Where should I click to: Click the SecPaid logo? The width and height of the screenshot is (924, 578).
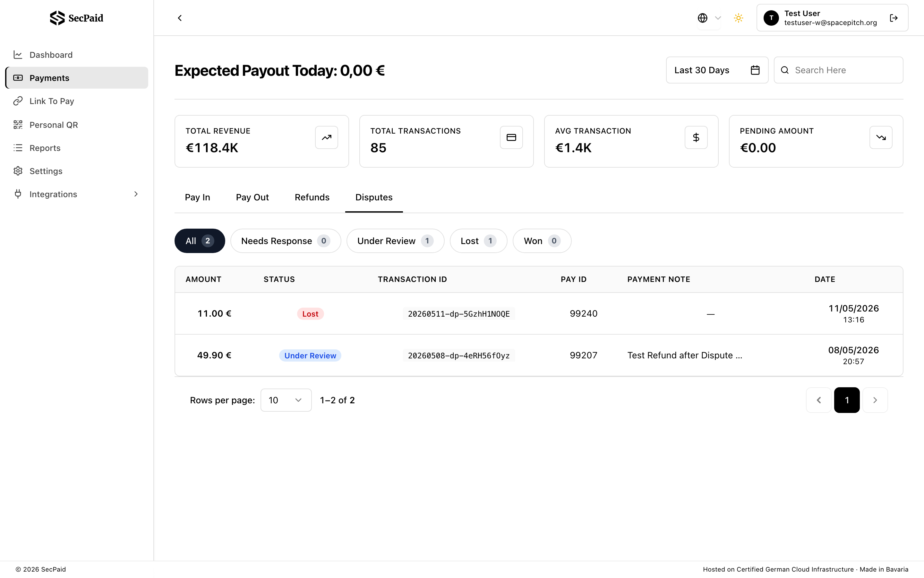click(76, 18)
